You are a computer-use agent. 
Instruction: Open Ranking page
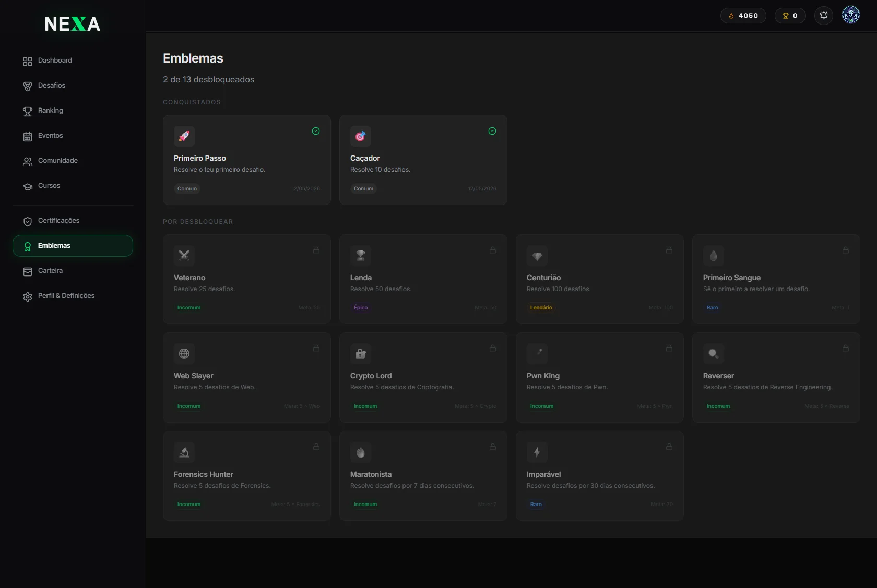pos(73,111)
